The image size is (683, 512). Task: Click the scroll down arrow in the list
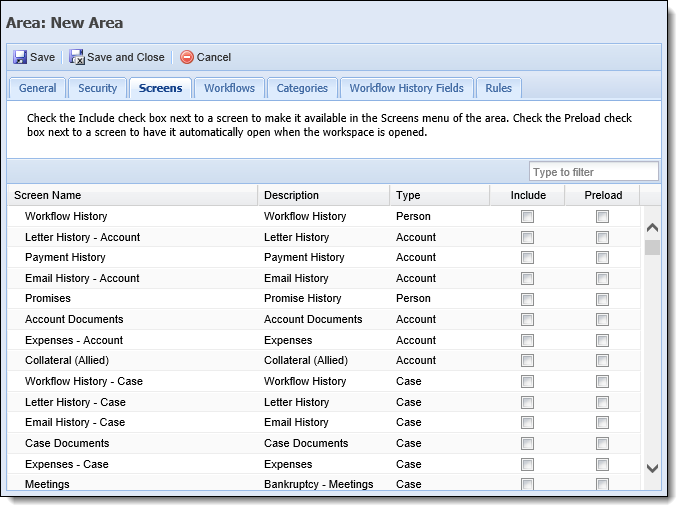coord(652,468)
